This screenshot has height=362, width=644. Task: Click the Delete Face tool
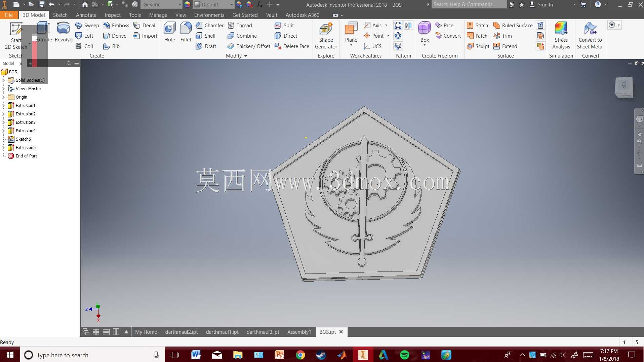click(x=292, y=46)
